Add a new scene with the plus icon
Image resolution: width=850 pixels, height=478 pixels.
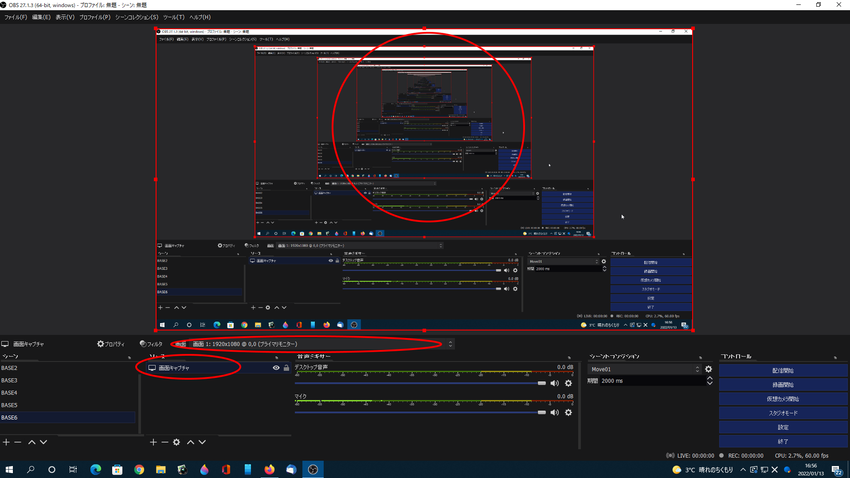pyautogui.click(x=6, y=442)
